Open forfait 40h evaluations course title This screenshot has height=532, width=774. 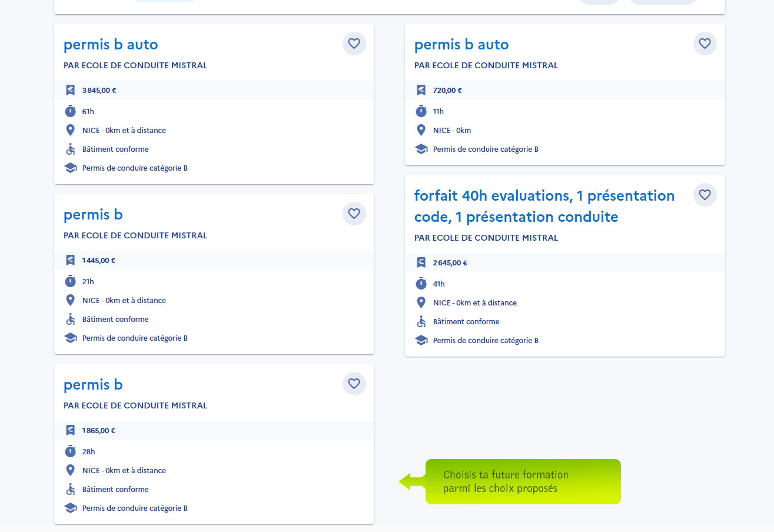(544, 206)
